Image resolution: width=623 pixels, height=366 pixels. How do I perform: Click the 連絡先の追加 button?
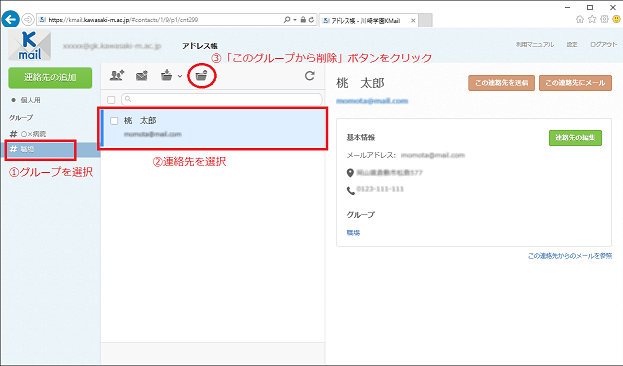tap(50, 77)
